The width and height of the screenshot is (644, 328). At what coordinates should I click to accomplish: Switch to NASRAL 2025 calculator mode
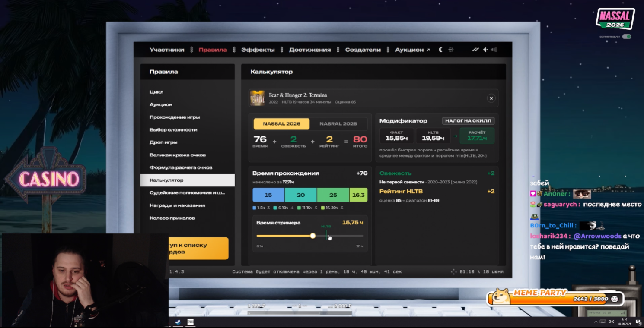click(338, 124)
